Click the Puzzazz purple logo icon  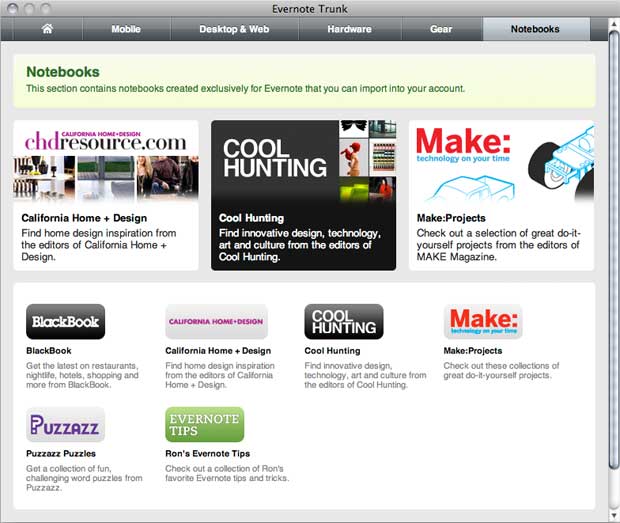point(65,424)
